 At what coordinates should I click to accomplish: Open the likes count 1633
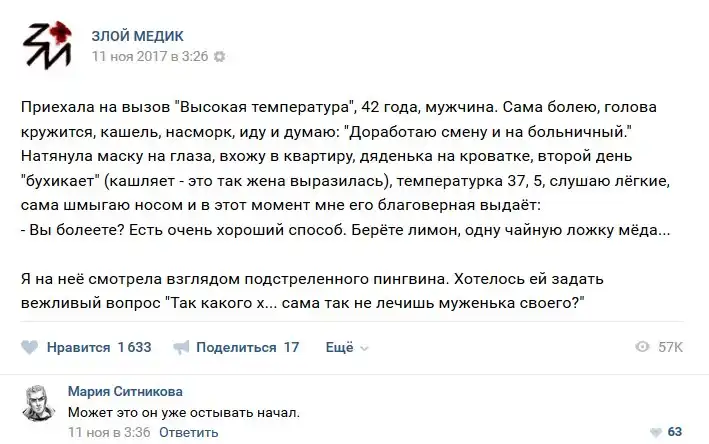coord(134,347)
